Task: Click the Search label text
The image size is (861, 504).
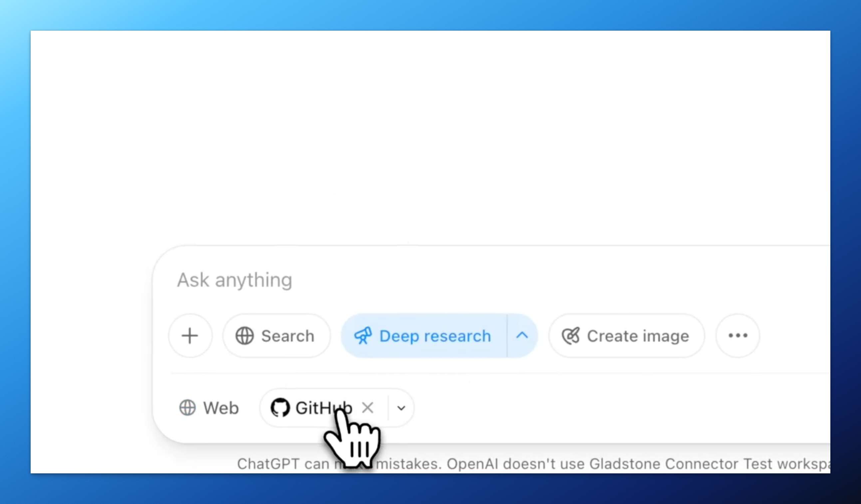Action: pos(288,336)
